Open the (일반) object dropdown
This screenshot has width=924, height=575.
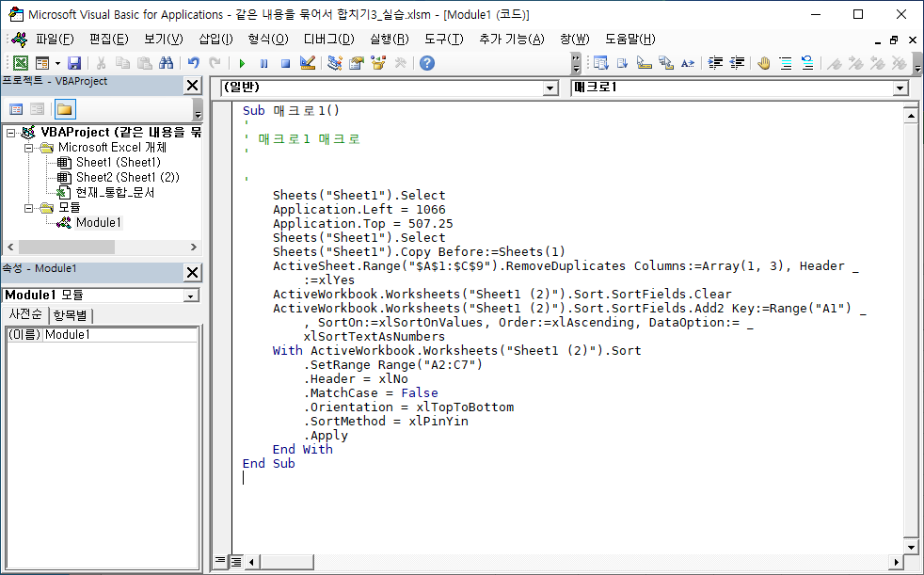550,88
